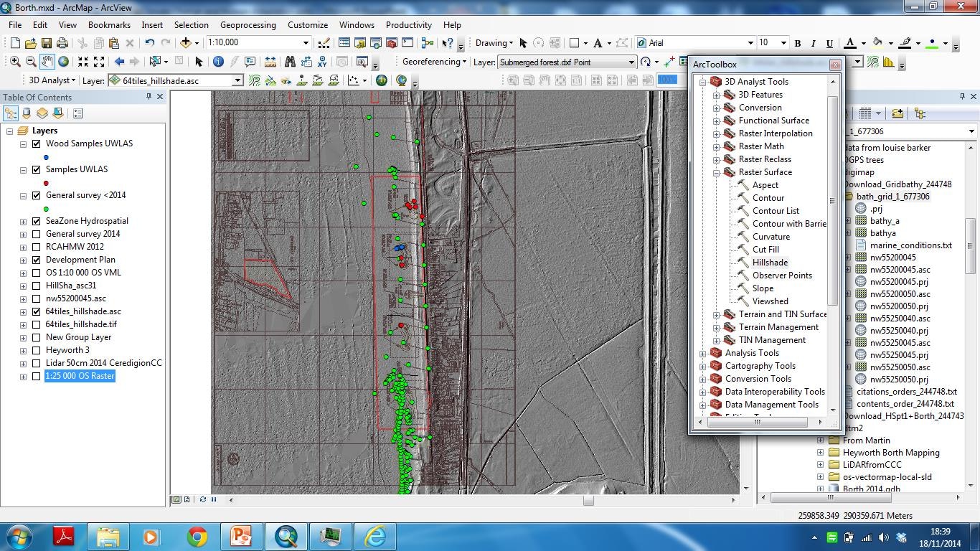Open the Editor toolbar icon
This screenshot has width=980, height=551.
324,43
